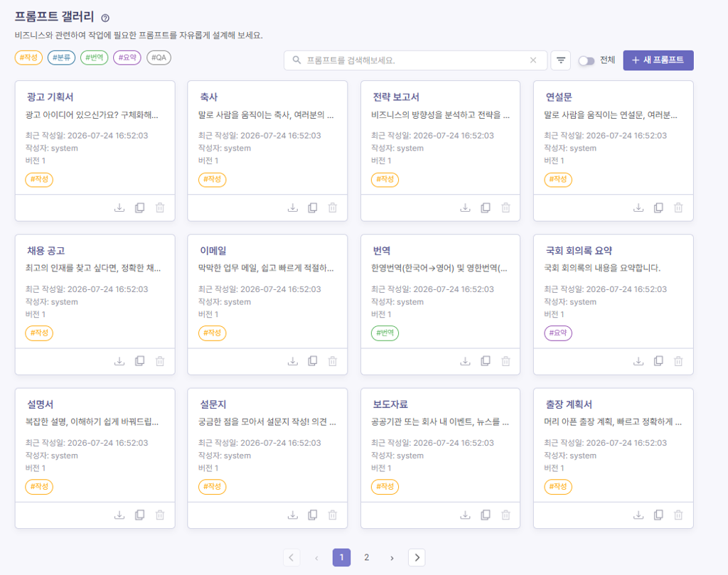The width and height of the screenshot is (728, 575).
Task: Copy the 번역 prompt card
Action: pyautogui.click(x=486, y=361)
